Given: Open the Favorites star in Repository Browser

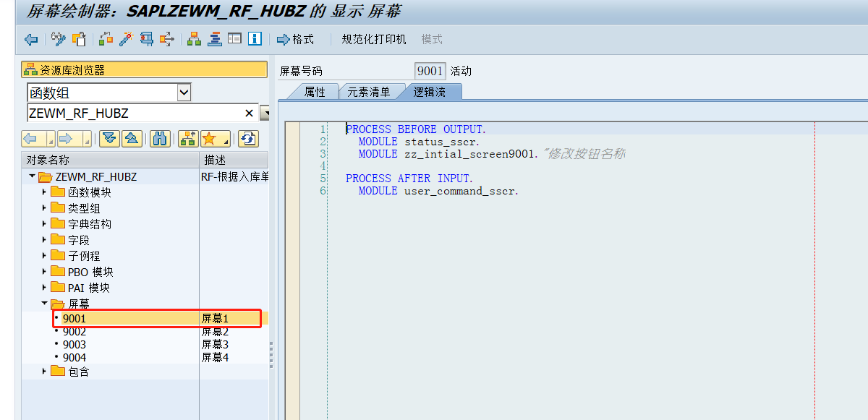Looking at the screenshot, I should [x=210, y=139].
